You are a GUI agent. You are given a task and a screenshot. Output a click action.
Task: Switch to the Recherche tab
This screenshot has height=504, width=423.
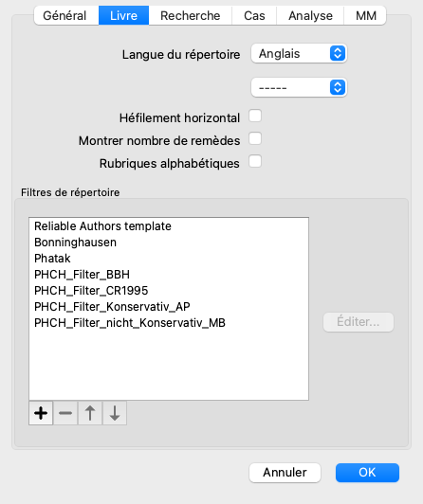tap(190, 15)
